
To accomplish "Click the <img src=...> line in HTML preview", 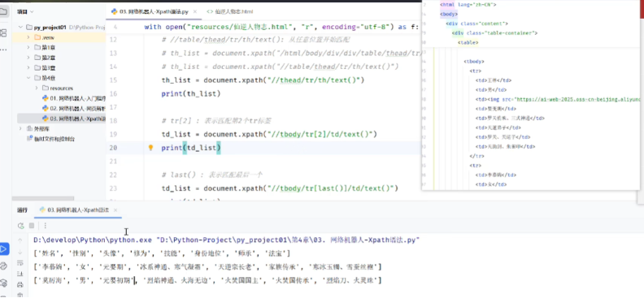I will pyautogui.click(x=558, y=99).
